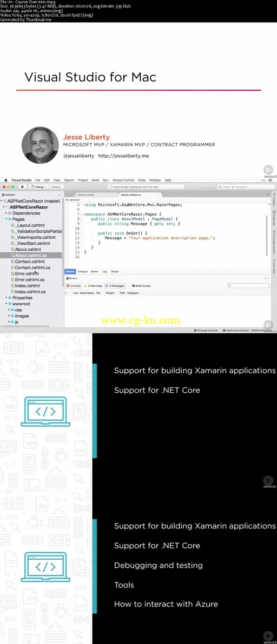277x644 pixels.
Task: Select Contact.cshtml.cs file
Action: 32,267
